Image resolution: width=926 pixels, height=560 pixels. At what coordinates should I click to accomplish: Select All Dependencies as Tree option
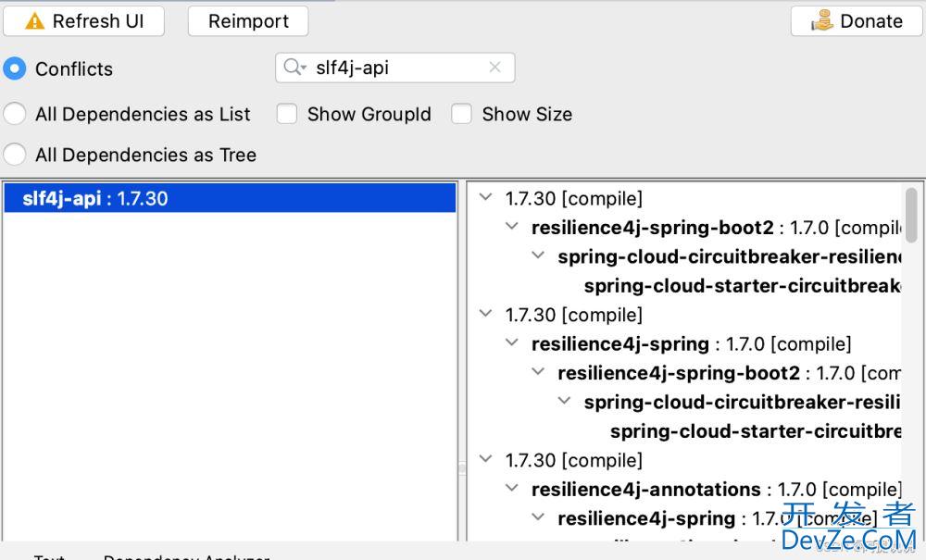point(14,155)
